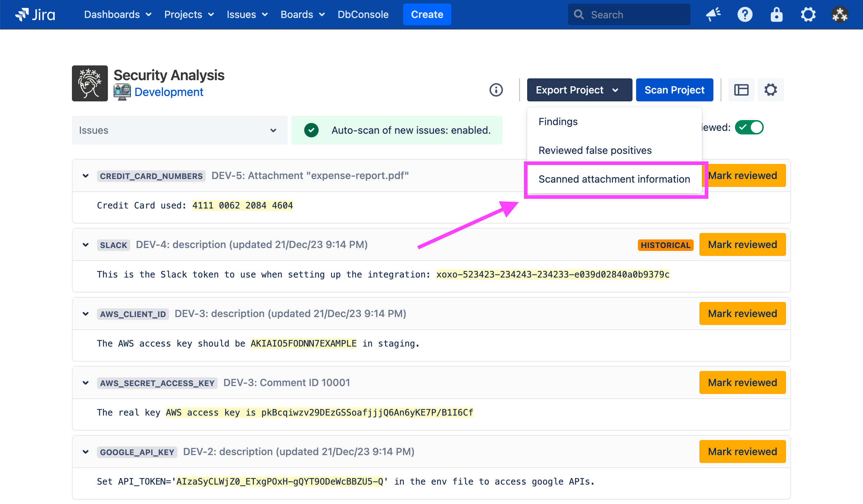Mark AWS_CLIENT_ID finding as reviewed
This screenshot has width=863, height=504.
click(742, 313)
